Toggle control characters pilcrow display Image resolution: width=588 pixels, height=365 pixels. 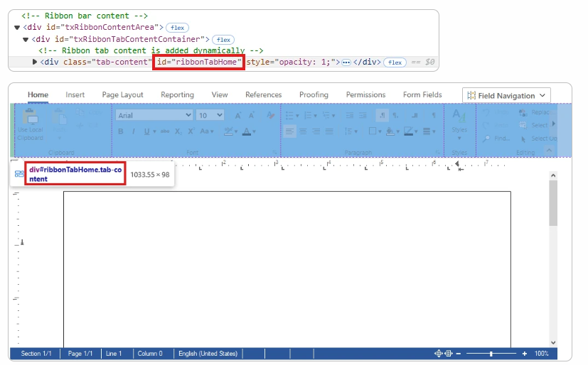tap(434, 115)
